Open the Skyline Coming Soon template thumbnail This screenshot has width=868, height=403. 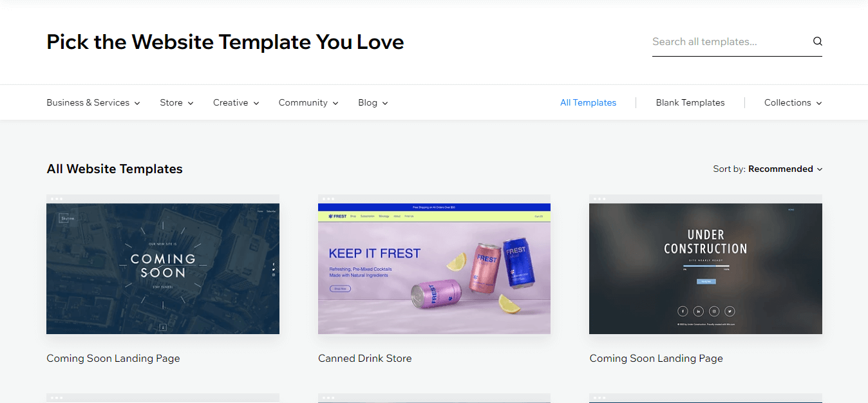[x=162, y=268]
